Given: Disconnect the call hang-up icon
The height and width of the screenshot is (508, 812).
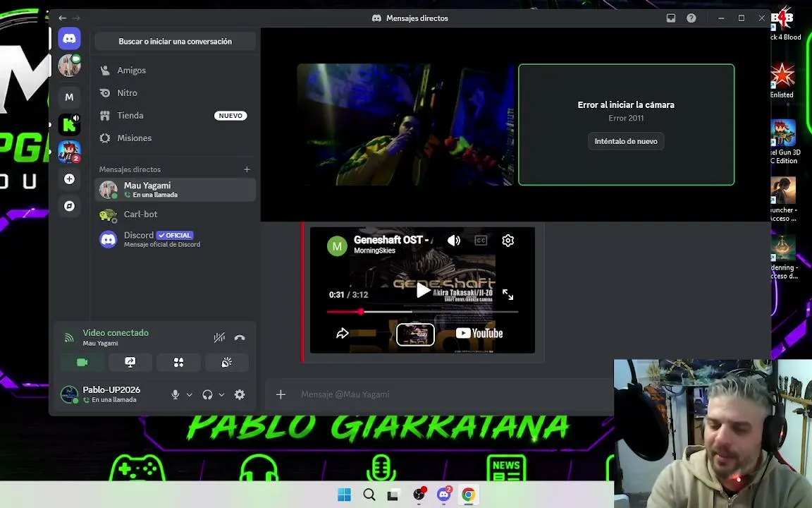Looking at the screenshot, I should tap(239, 337).
